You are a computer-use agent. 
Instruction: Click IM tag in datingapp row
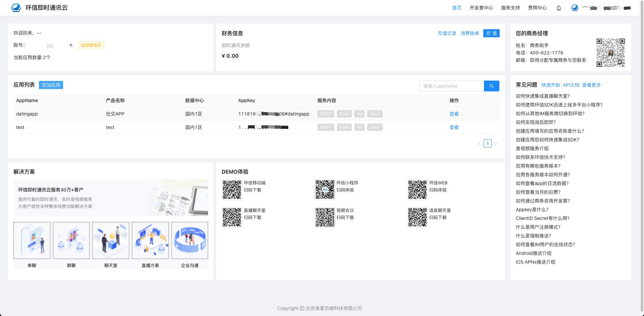[359, 114]
